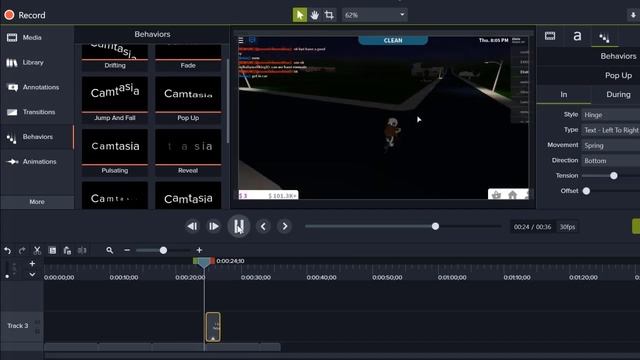640x360 pixels.
Task: Click the red Record button
Action: (24, 15)
